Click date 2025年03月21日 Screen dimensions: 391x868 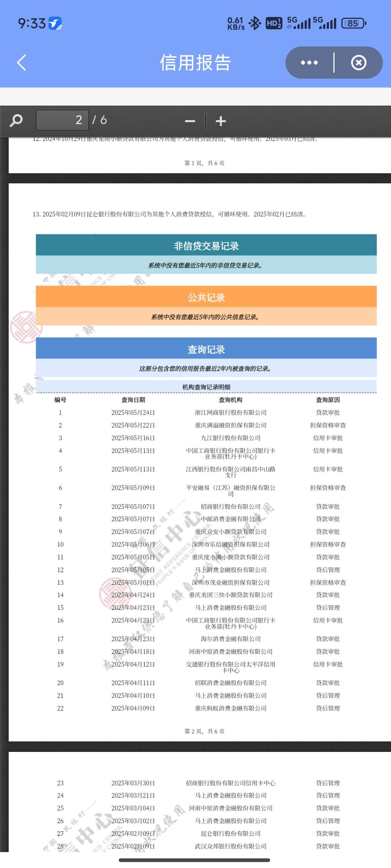click(x=133, y=795)
